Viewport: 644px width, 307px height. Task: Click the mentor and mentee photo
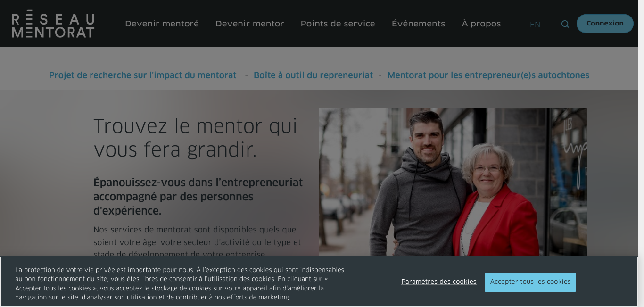(453, 183)
